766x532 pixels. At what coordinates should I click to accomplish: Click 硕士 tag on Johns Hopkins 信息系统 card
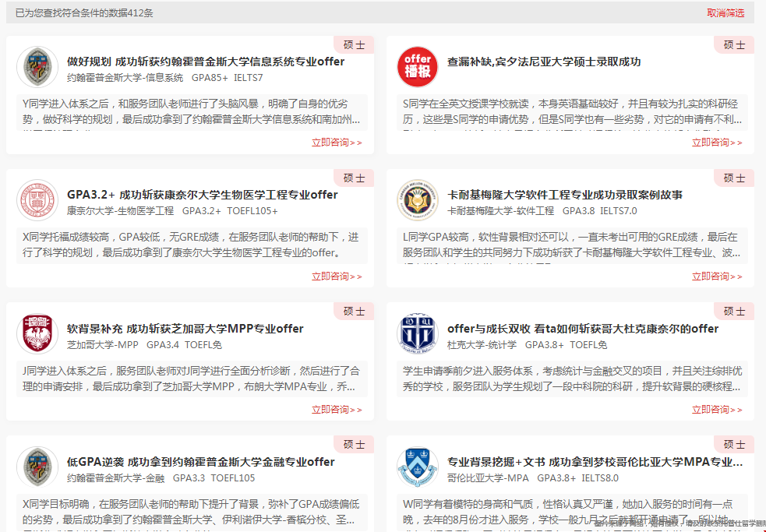[355, 45]
